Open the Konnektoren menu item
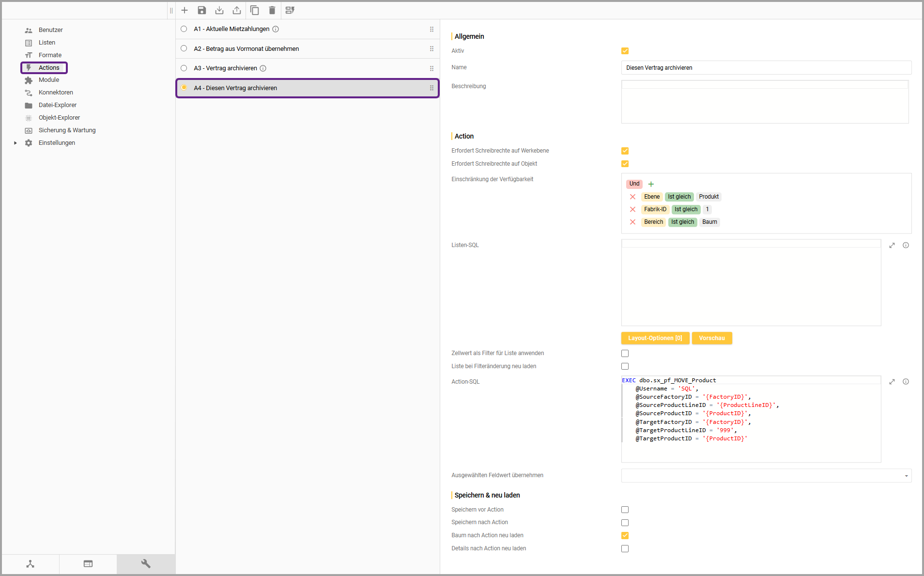This screenshot has height=576, width=924. [x=56, y=93]
